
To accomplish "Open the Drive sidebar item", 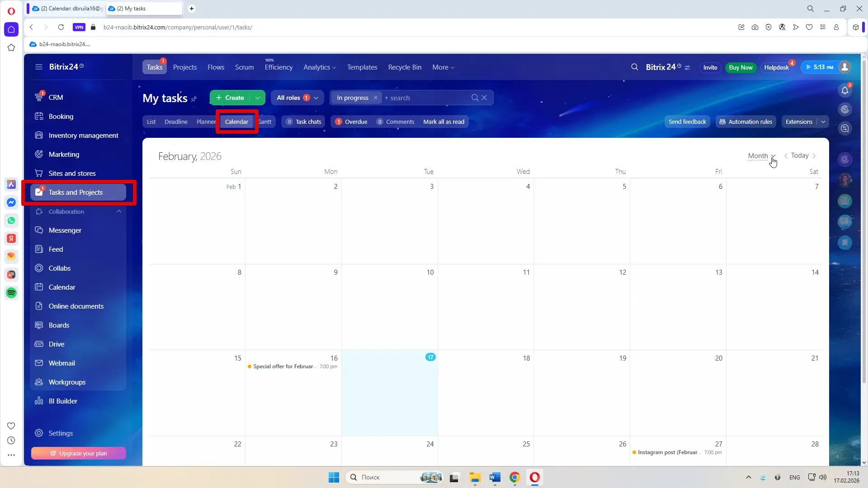I will coord(57,344).
